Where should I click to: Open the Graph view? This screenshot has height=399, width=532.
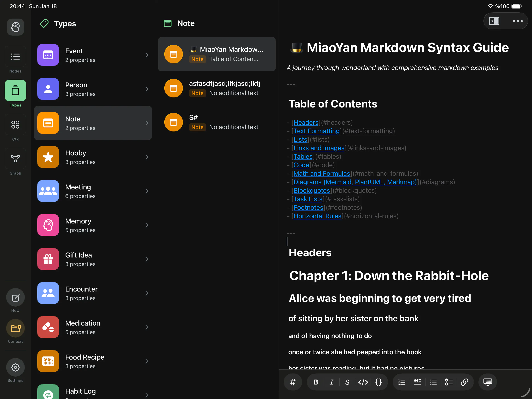(x=15, y=159)
